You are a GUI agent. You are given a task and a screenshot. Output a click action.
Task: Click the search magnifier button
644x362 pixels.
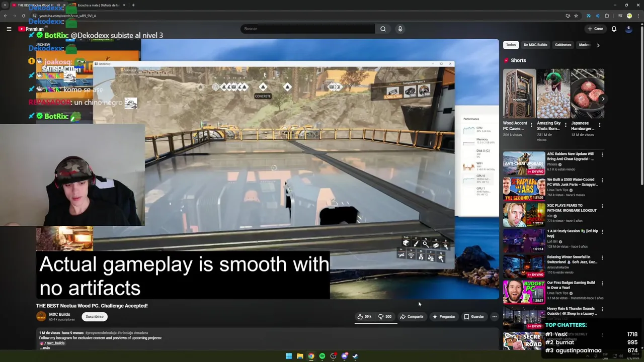point(383,29)
